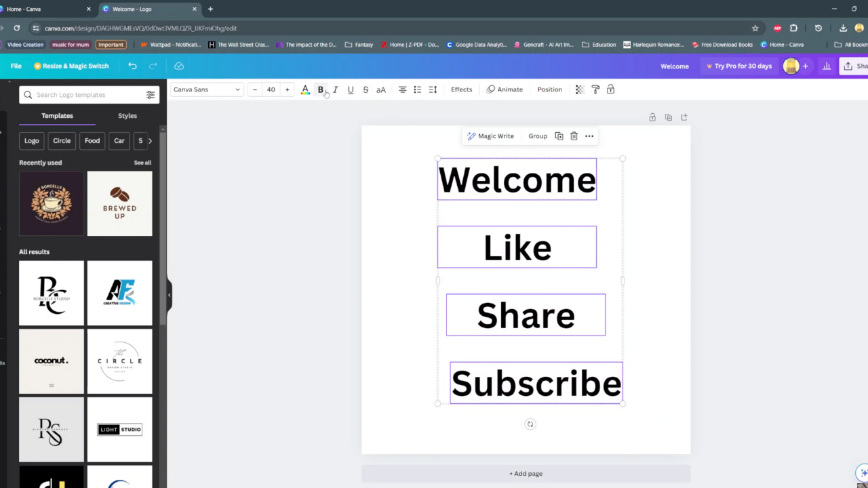The width and height of the screenshot is (868, 488).
Task: Click the Subscribe text box
Action: click(536, 383)
